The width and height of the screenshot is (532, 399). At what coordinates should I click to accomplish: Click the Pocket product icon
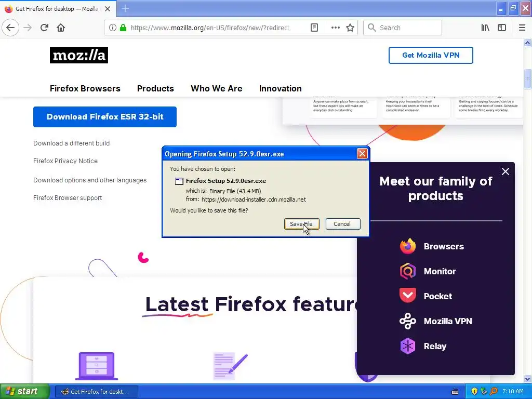point(407,296)
